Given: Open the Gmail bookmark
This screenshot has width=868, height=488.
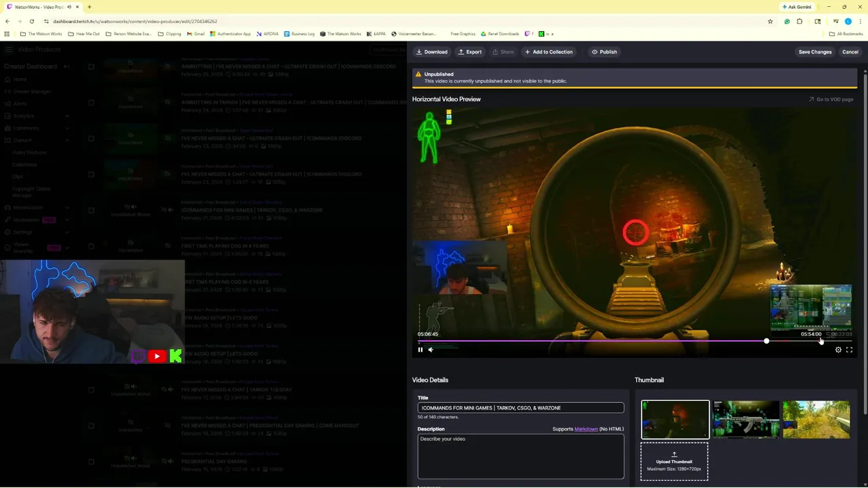Looking at the screenshot, I should tap(195, 34).
